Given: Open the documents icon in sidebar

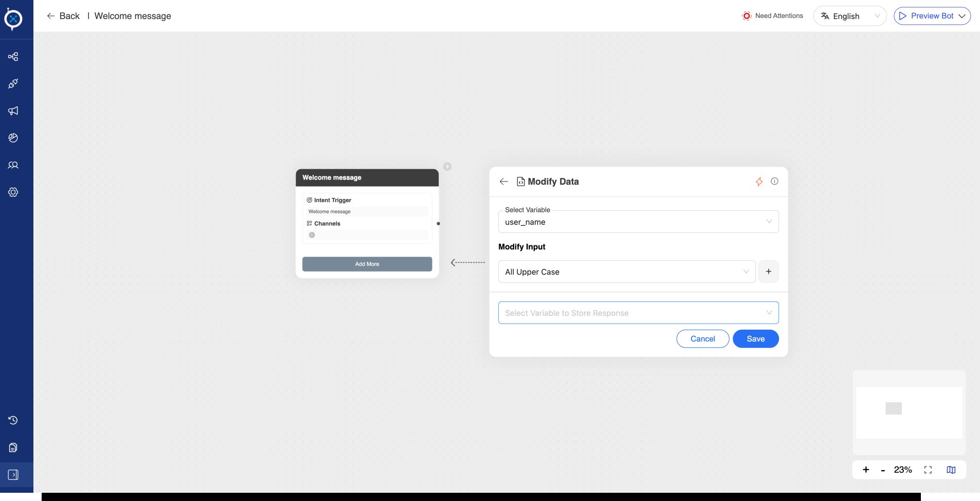Looking at the screenshot, I should click(13, 448).
